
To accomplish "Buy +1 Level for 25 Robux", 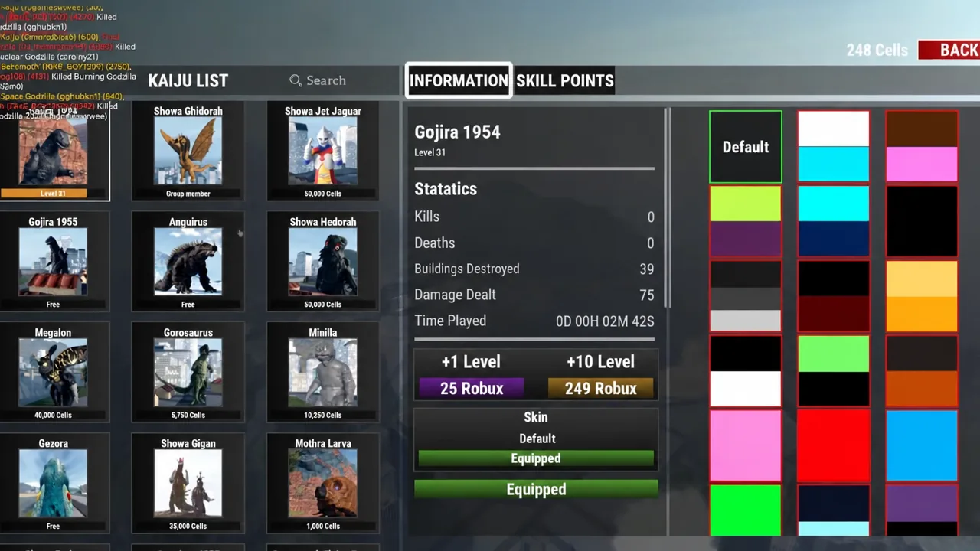I will coord(472,388).
